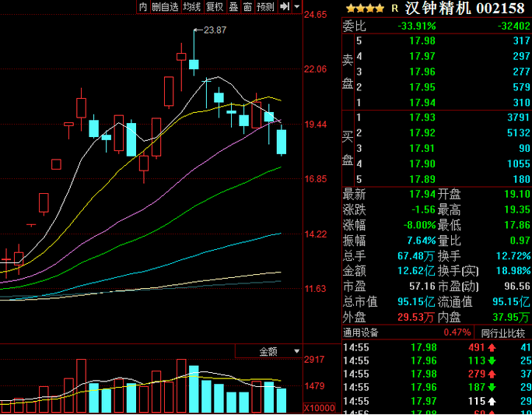Click the 汉钟精机 002158 stock title
This screenshot has height=415, width=532.
[464, 9]
